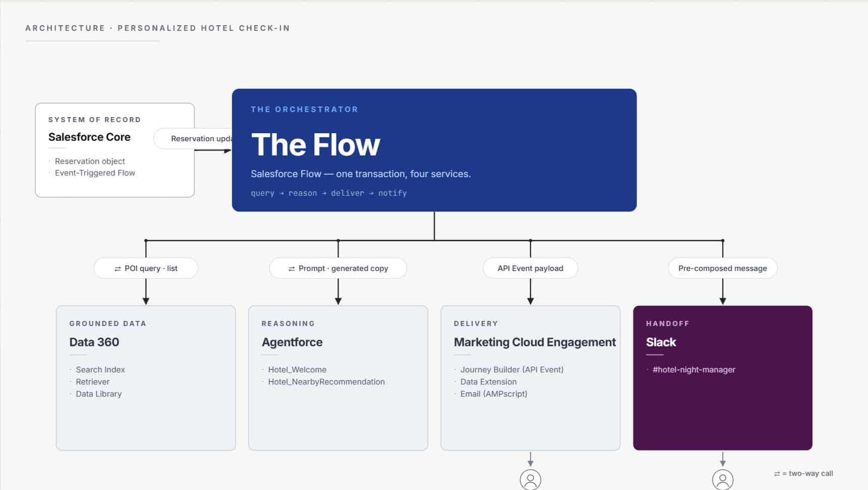Click Hotel_NearbyRecommendation list item

(x=326, y=382)
